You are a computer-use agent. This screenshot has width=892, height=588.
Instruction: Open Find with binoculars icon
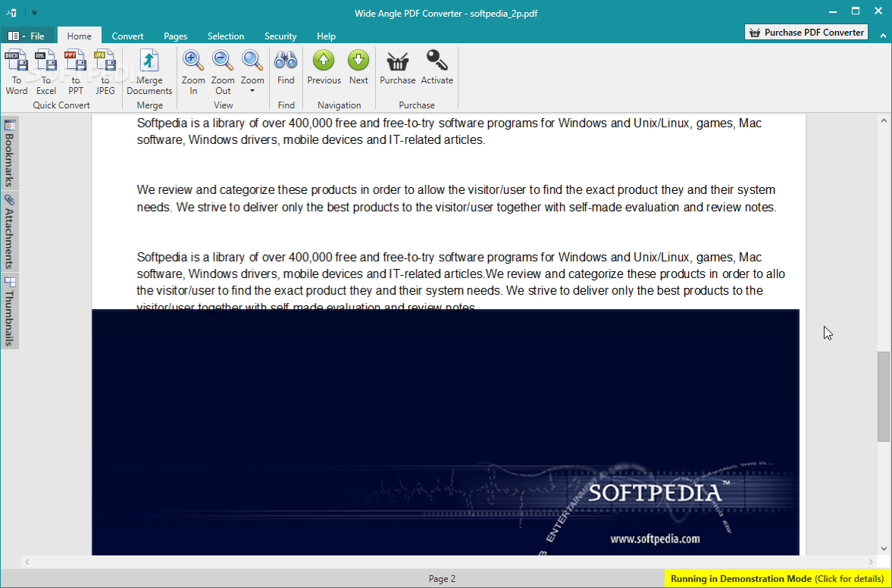[286, 68]
